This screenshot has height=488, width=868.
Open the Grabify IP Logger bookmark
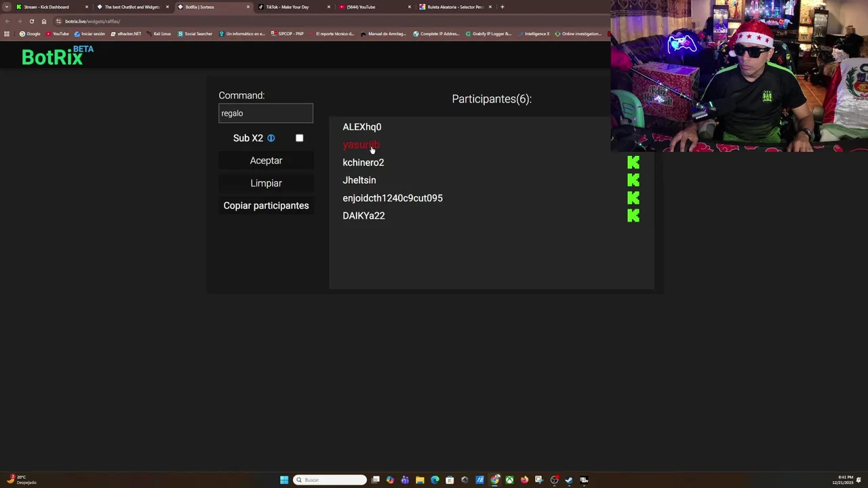point(489,34)
